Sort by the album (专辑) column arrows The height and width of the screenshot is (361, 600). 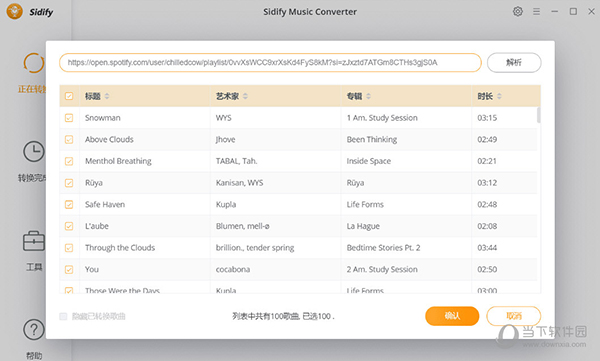click(x=368, y=96)
